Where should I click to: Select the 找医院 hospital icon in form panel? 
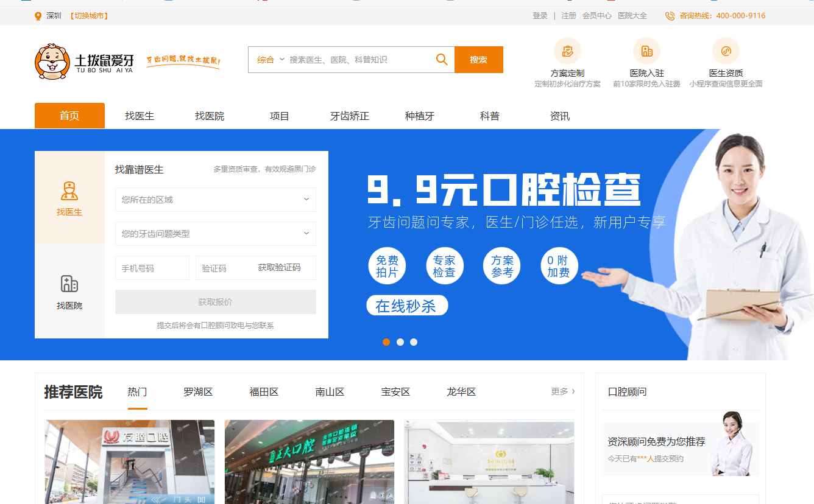pyautogui.click(x=69, y=284)
